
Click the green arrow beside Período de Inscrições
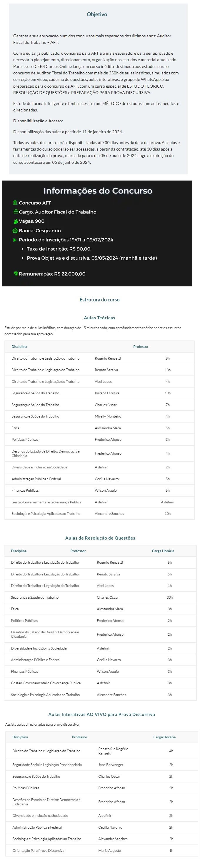(15, 240)
